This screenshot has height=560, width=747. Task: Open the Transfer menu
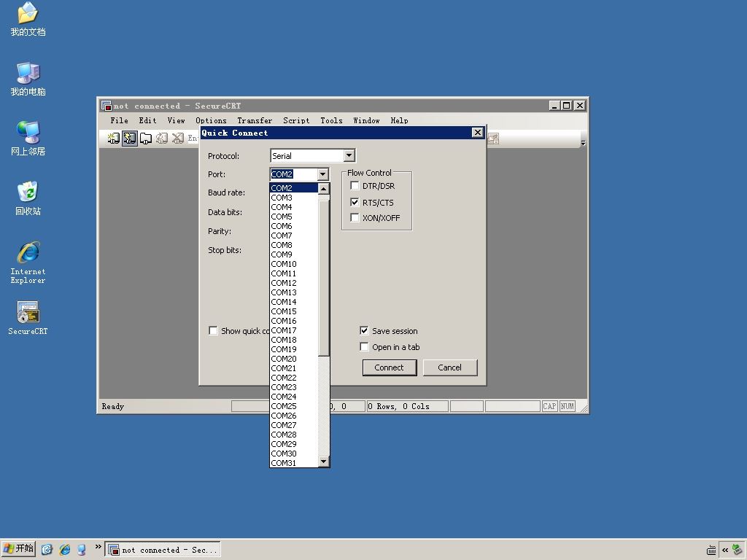[x=255, y=120]
